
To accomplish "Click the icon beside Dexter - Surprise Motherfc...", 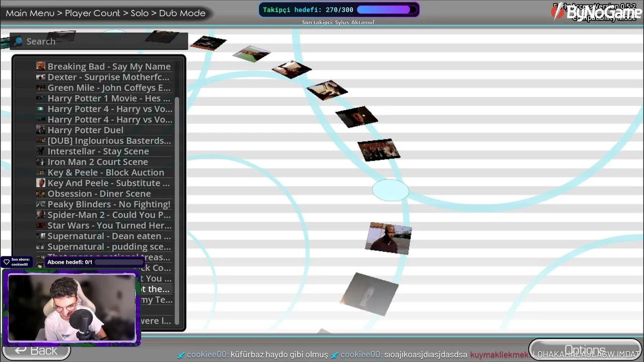I will pyautogui.click(x=41, y=77).
